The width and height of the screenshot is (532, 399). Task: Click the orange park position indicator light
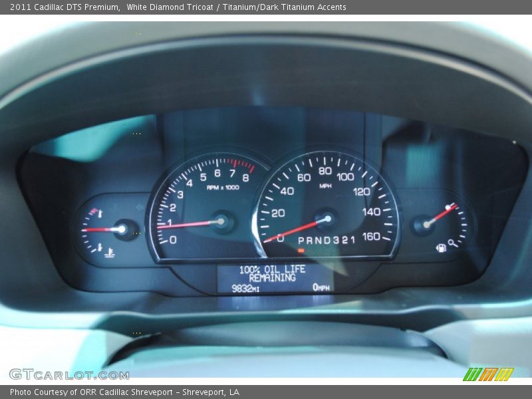coord(301,251)
